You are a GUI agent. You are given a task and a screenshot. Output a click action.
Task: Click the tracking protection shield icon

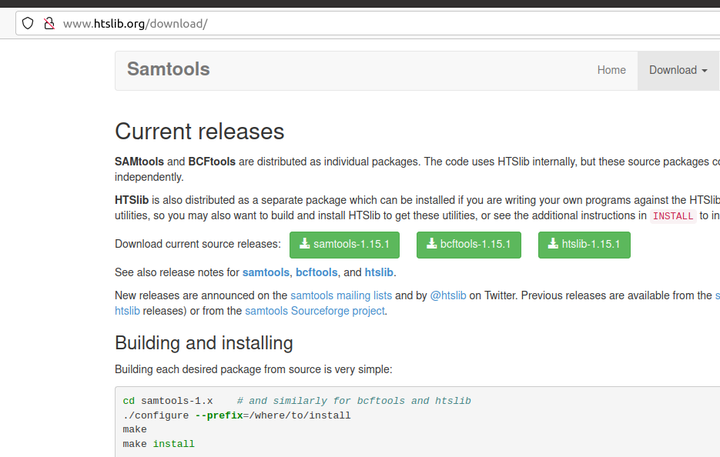pos(28,23)
